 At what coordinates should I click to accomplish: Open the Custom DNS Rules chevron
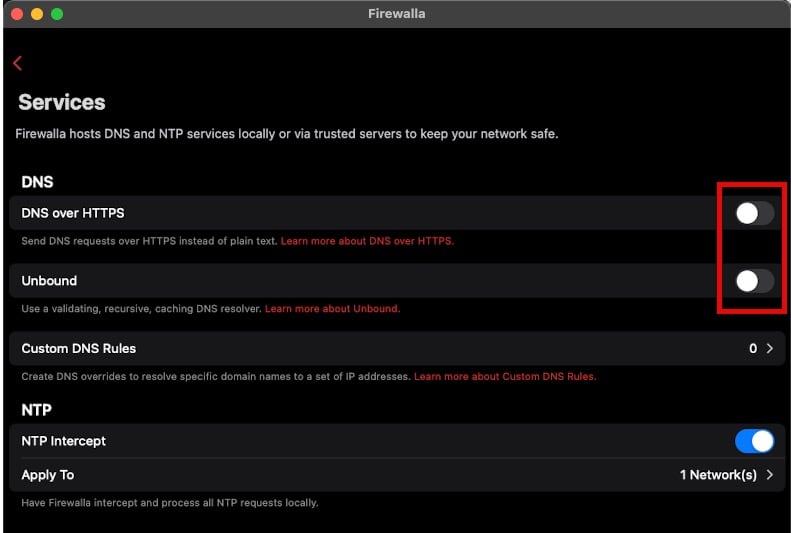point(770,348)
